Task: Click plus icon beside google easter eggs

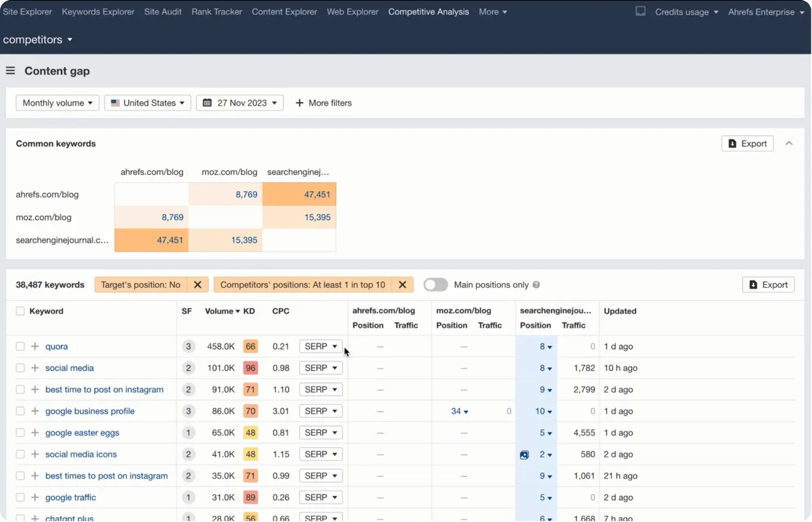Action: [35, 432]
